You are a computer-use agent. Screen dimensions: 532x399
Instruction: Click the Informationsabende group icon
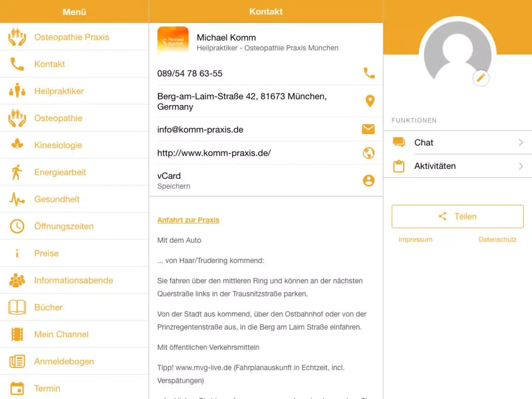[17, 280]
